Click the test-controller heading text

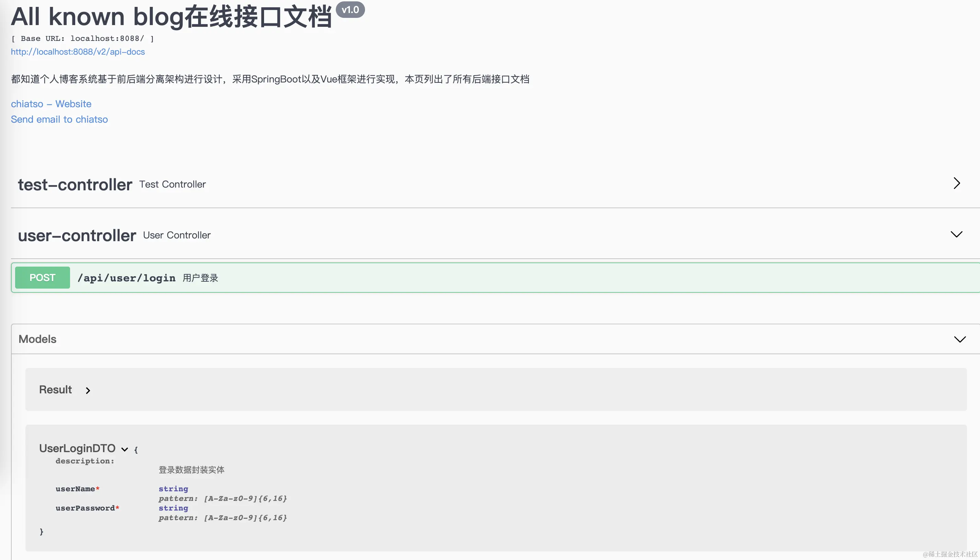point(75,184)
